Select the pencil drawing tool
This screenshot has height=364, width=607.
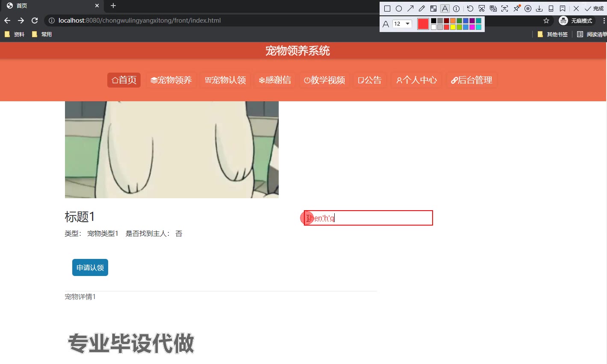tap(422, 9)
